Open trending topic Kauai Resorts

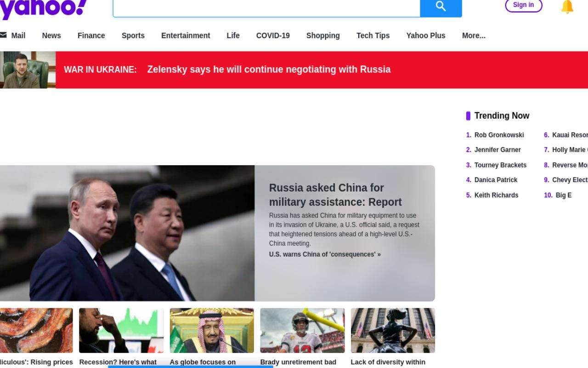point(570,135)
